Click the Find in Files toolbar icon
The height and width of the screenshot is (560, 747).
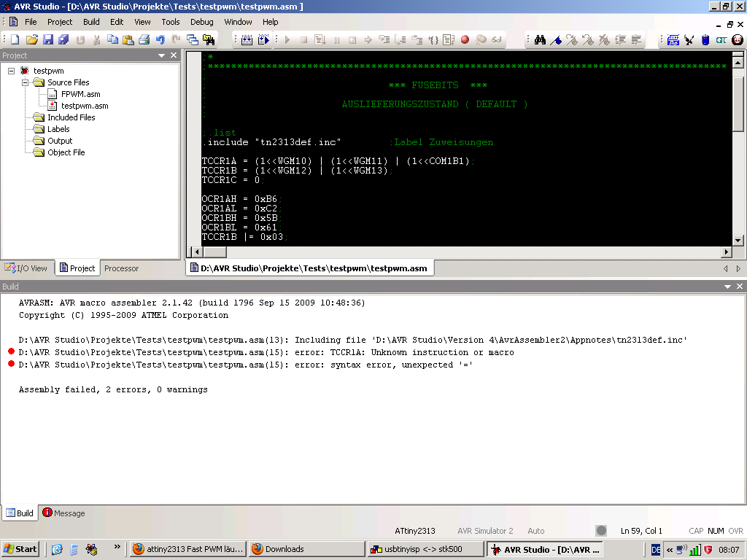coord(208,40)
